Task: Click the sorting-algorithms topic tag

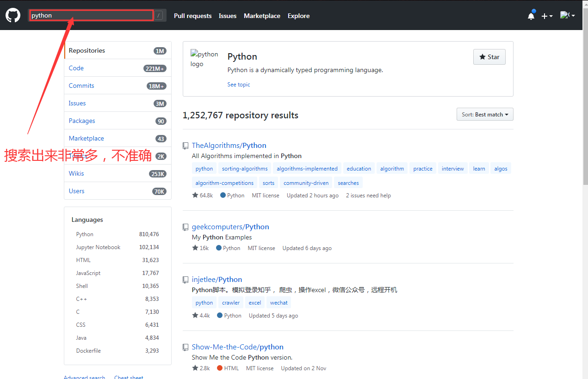Action: [x=245, y=169]
